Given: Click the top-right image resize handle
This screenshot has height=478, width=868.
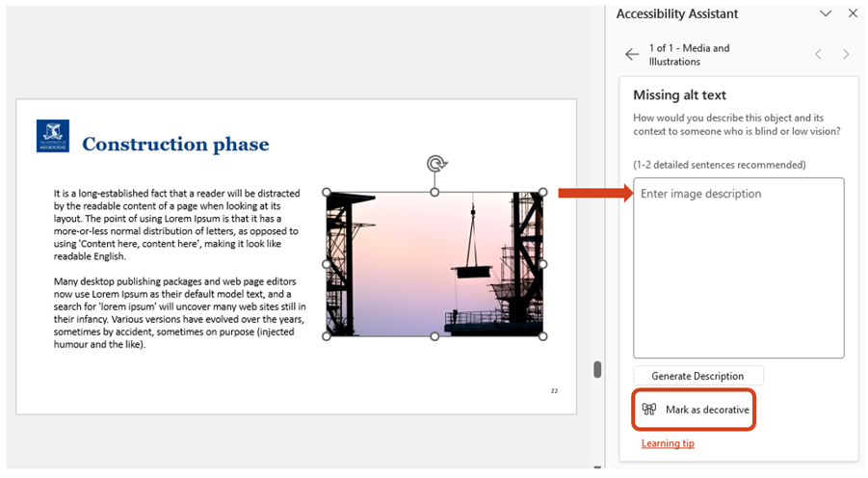Looking at the screenshot, I should tap(543, 192).
